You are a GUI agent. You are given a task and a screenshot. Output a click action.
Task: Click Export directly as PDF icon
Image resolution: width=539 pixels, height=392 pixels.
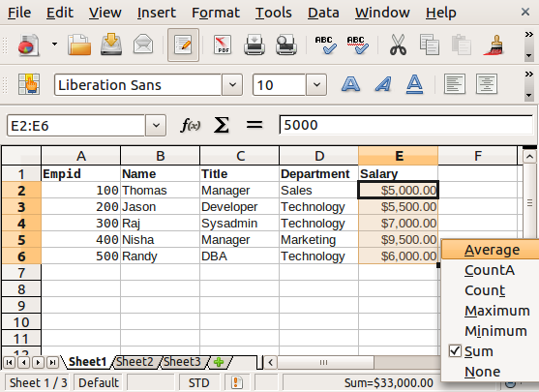pyautogui.click(x=223, y=45)
